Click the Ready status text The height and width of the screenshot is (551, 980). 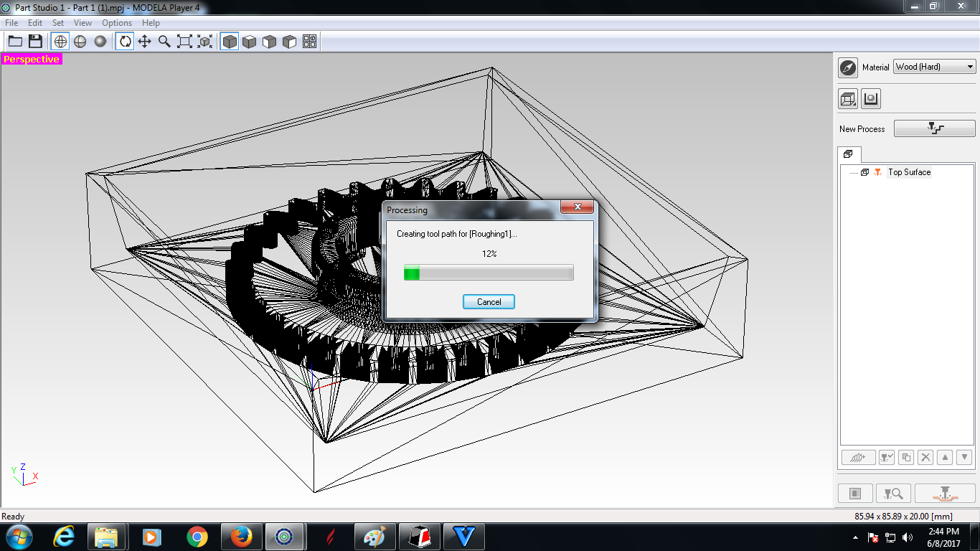[13, 517]
